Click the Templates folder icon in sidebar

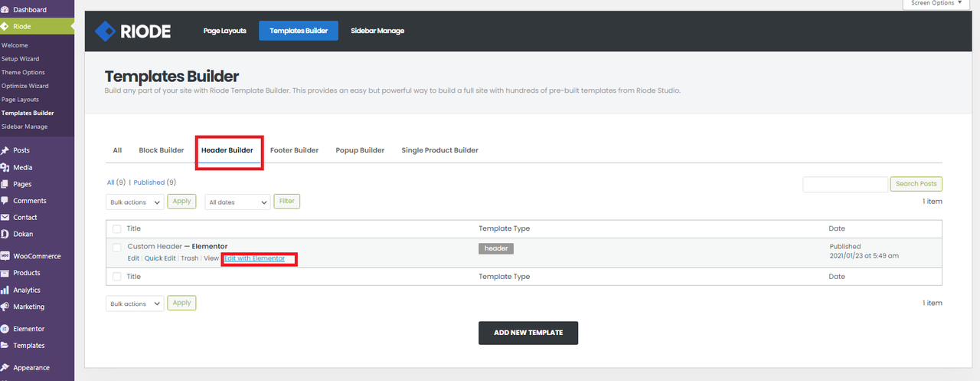(x=5, y=346)
